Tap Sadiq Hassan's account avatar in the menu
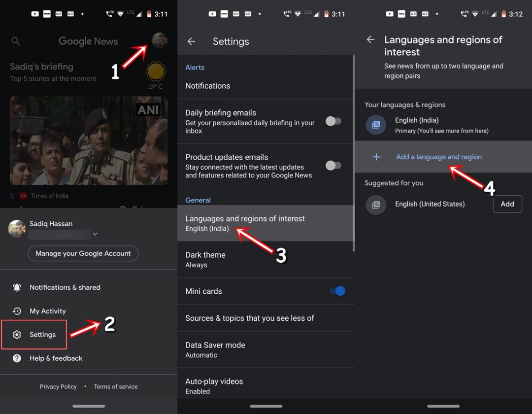 point(17,228)
